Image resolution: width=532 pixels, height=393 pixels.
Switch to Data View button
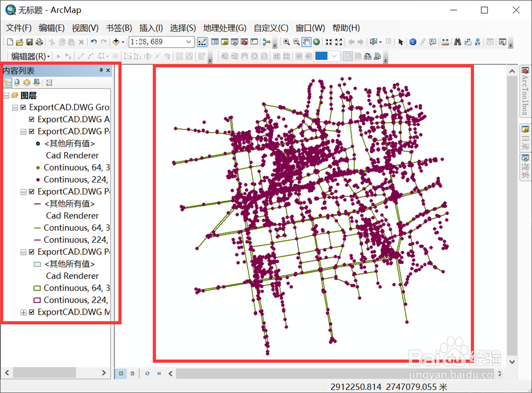pos(121,373)
